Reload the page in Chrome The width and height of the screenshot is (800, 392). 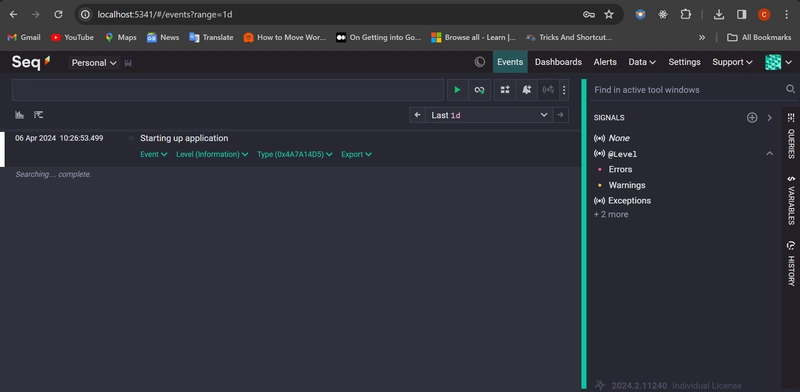pyautogui.click(x=58, y=14)
